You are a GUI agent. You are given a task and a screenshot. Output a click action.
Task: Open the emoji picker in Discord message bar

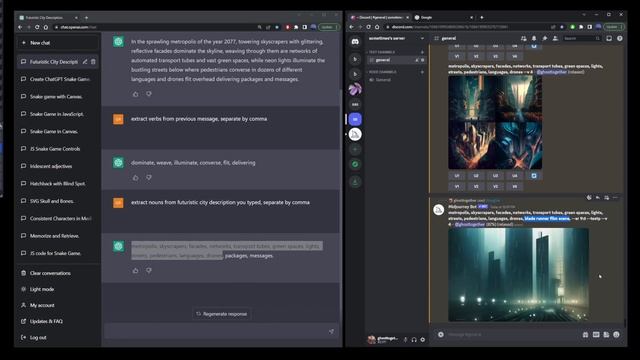pyautogui.click(x=616, y=335)
